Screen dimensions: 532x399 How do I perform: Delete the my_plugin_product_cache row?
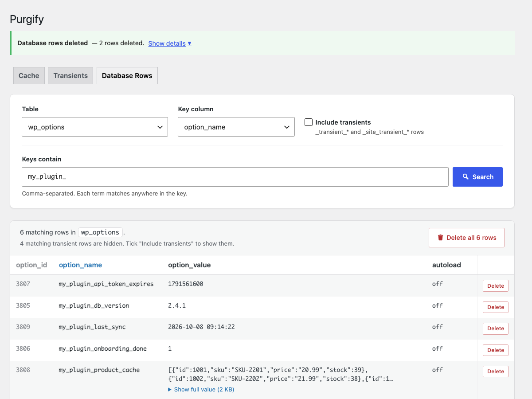tap(496, 372)
